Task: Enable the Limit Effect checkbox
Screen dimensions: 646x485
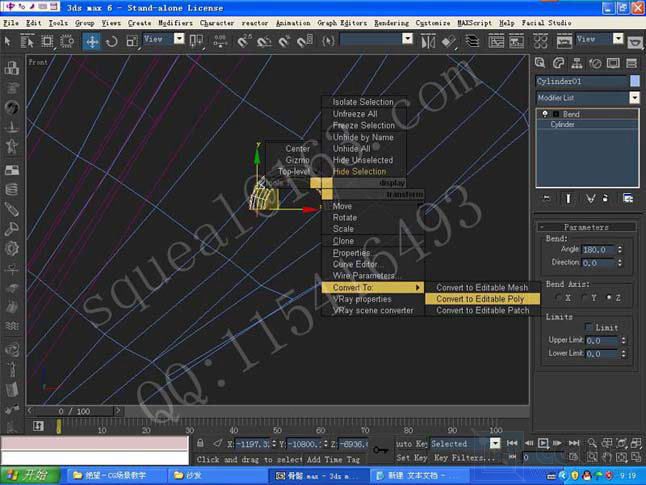Action: tap(589, 328)
